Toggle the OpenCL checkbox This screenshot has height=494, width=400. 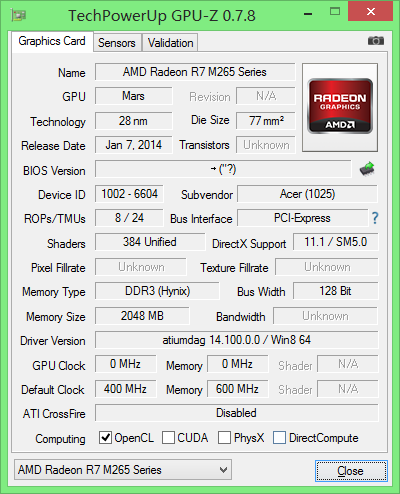click(105, 437)
